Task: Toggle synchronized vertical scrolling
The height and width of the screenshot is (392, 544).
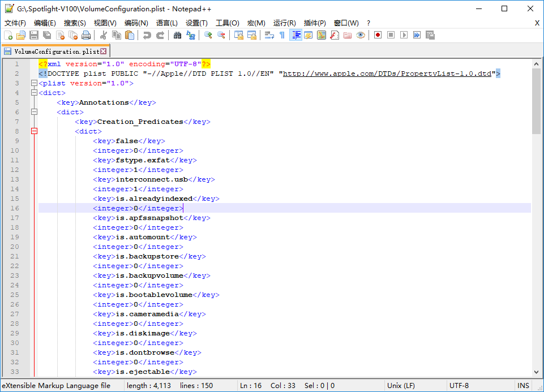Action: pos(239,35)
